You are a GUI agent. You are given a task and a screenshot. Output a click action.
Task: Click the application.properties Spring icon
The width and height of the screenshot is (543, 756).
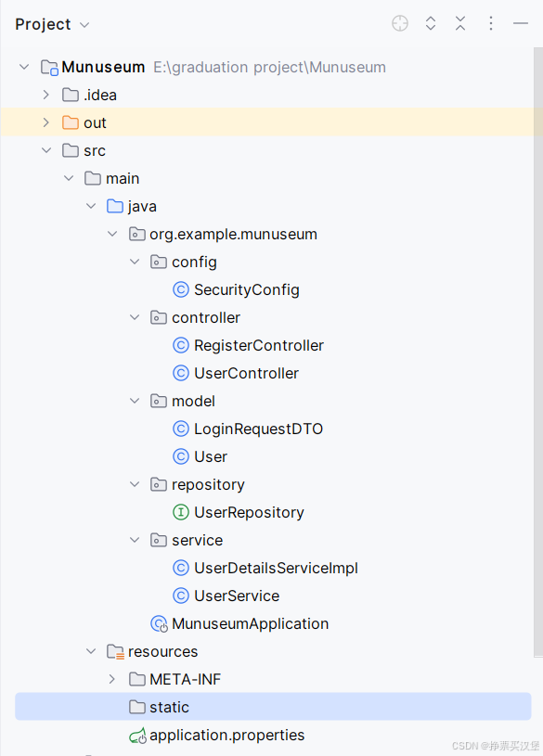click(x=136, y=735)
